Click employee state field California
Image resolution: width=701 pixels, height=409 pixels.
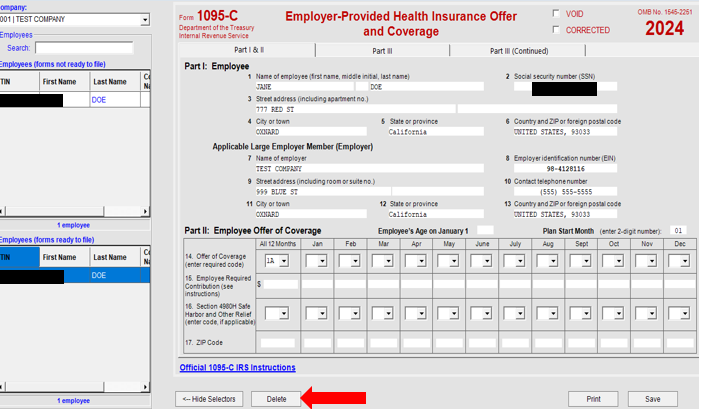(x=436, y=132)
